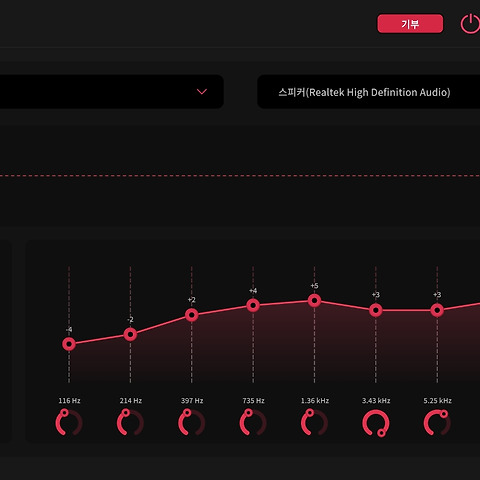The height and width of the screenshot is (480, 480).
Task: Select the +2 gain handle at 397 Hz
Action: [x=192, y=315]
